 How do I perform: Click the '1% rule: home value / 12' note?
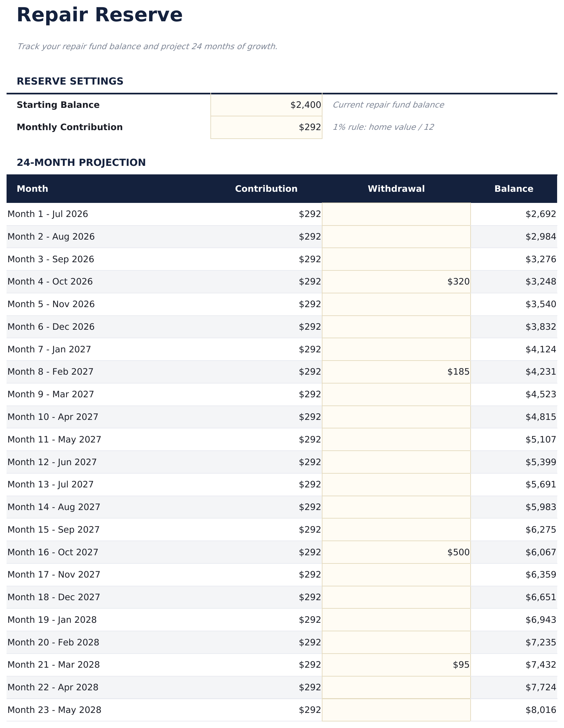(383, 127)
